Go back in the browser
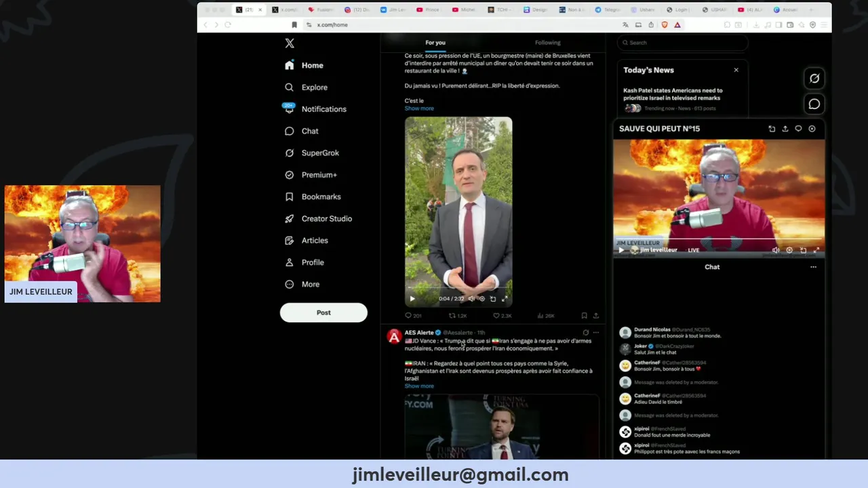This screenshot has height=488, width=868. tap(205, 25)
